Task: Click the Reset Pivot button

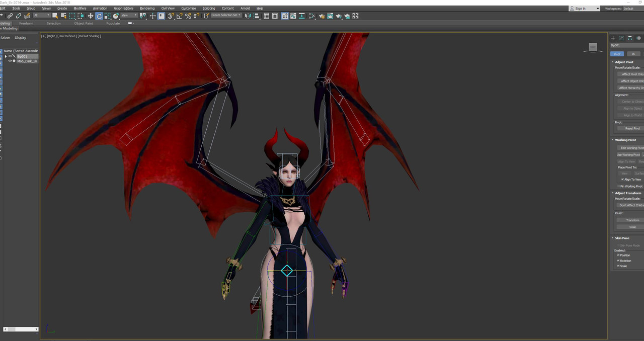Action: [x=632, y=128]
